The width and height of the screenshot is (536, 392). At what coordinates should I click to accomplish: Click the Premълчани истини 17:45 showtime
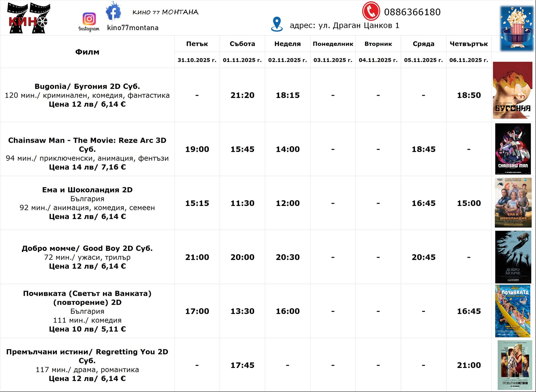coord(242,365)
